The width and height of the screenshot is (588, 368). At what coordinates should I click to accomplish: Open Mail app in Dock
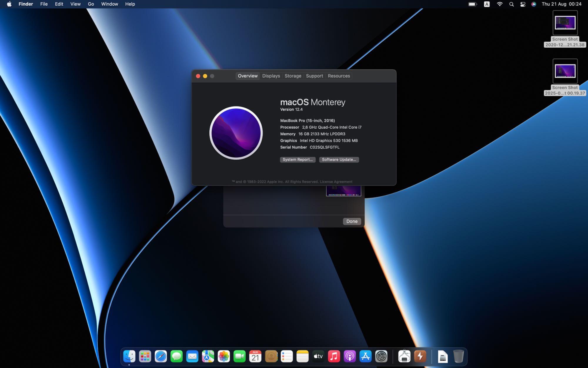192,356
